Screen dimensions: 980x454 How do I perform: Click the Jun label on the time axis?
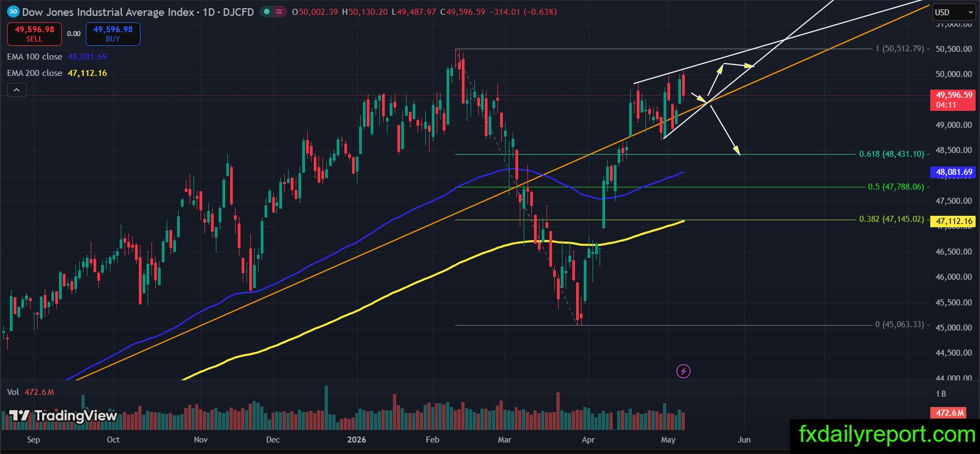click(x=744, y=440)
